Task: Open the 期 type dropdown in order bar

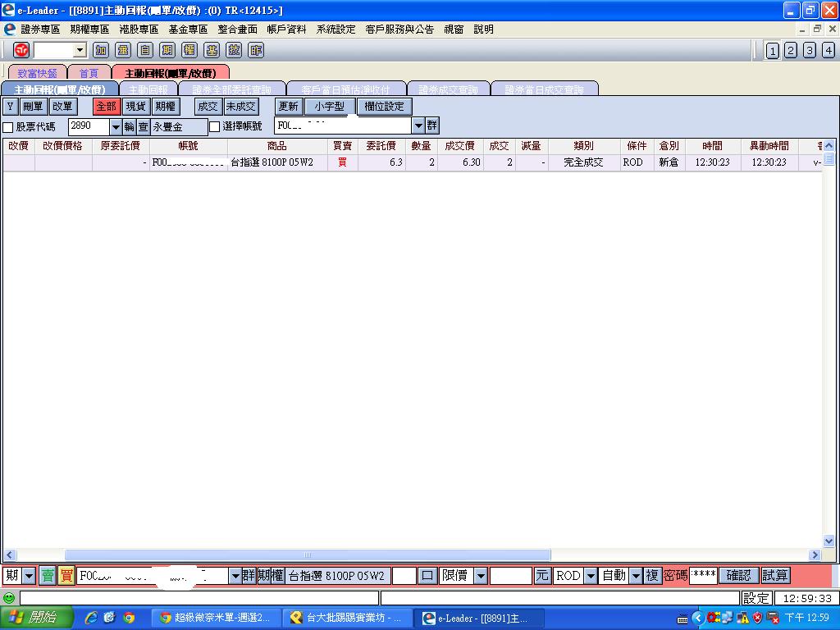Action: pyautogui.click(x=30, y=576)
